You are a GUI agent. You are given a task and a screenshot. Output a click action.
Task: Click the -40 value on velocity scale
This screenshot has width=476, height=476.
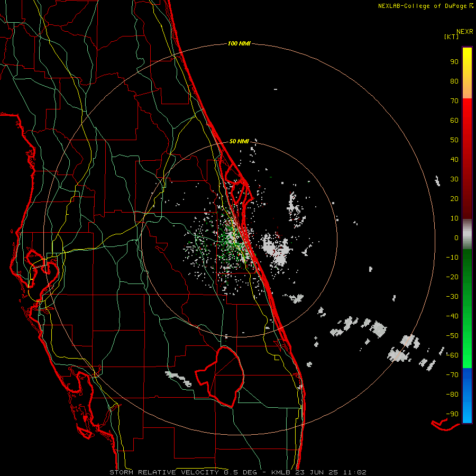tap(452, 316)
